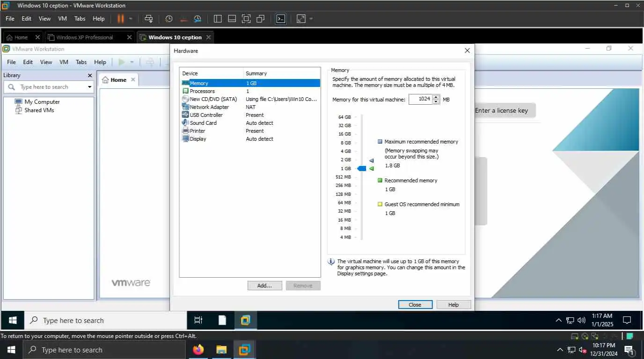
Task: Select the USB Controller device
Action: click(x=250, y=115)
